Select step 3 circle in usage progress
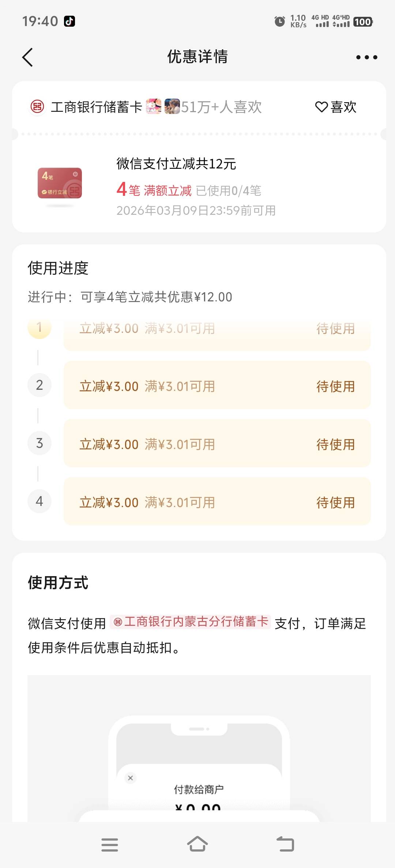Image resolution: width=395 pixels, height=868 pixels. tap(39, 443)
